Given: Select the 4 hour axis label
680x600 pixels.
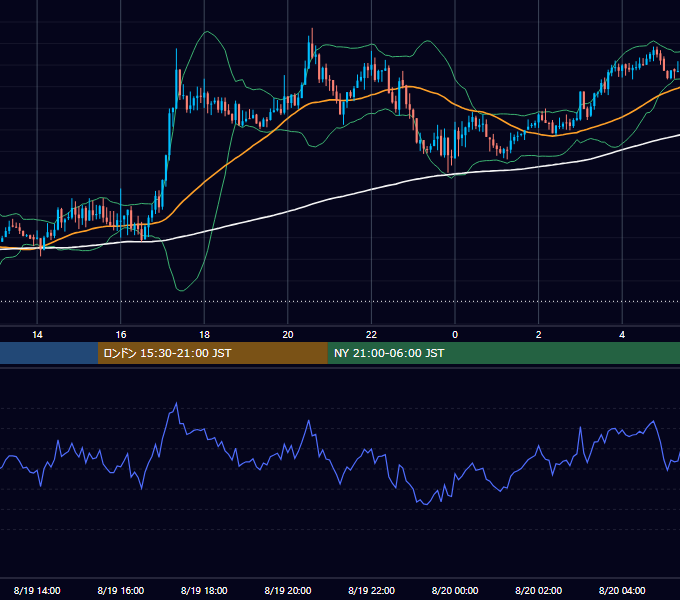Looking at the screenshot, I should 622,335.
